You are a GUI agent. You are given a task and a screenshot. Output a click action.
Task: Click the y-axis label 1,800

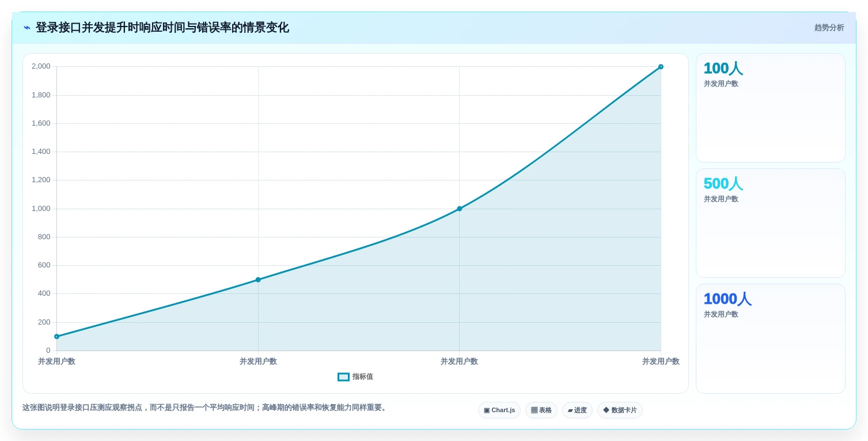click(x=41, y=95)
